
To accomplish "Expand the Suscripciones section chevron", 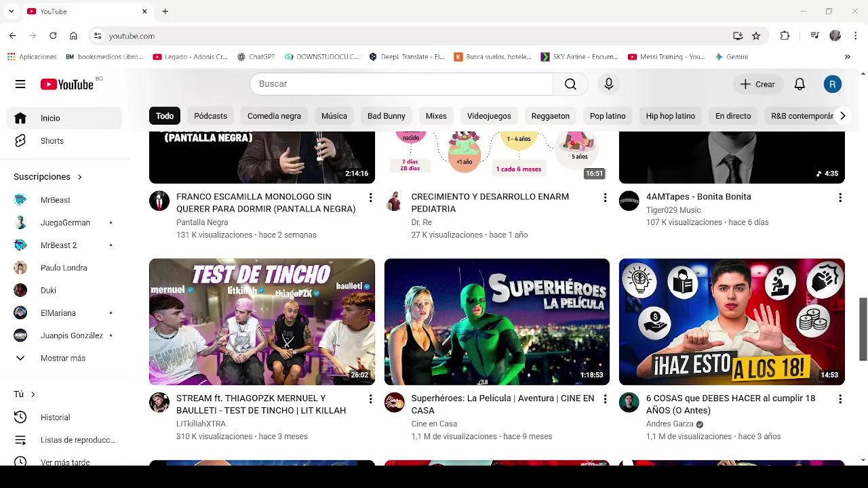I will [79, 177].
